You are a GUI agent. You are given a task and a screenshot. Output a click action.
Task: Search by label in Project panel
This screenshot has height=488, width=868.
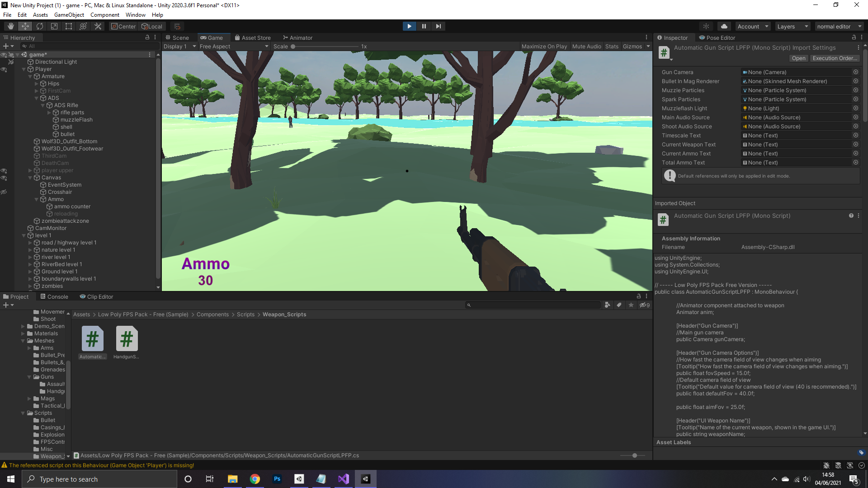pyautogui.click(x=619, y=305)
